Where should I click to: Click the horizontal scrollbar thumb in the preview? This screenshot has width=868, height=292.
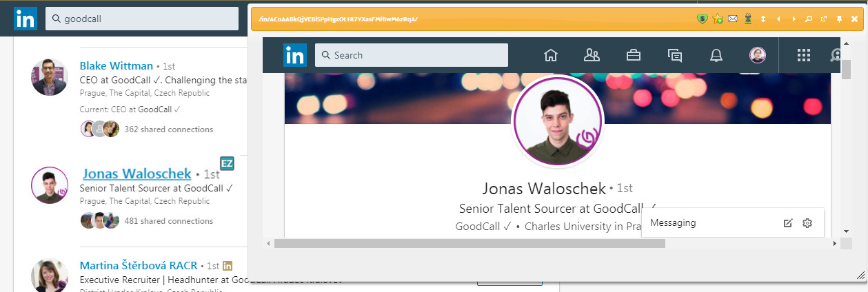470,243
